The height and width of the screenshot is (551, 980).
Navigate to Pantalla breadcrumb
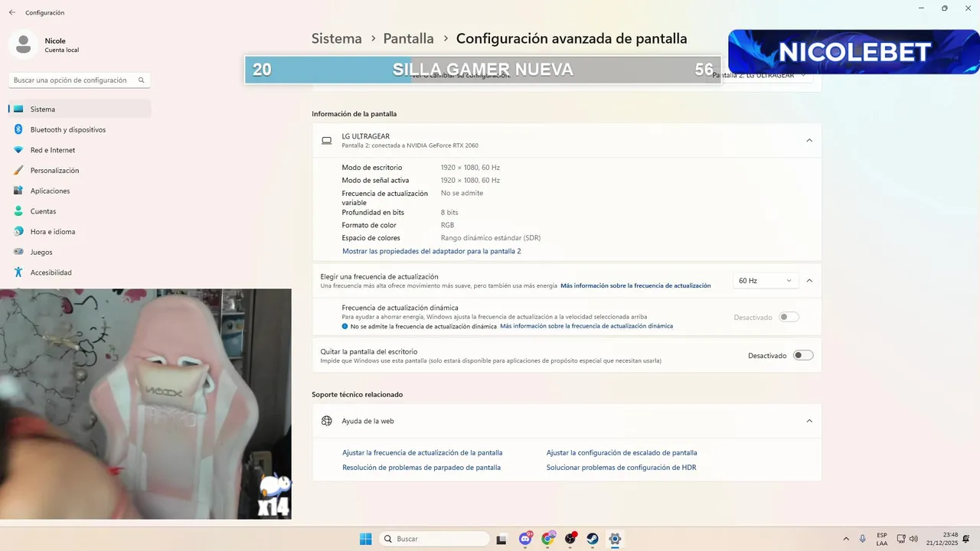pos(409,38)
